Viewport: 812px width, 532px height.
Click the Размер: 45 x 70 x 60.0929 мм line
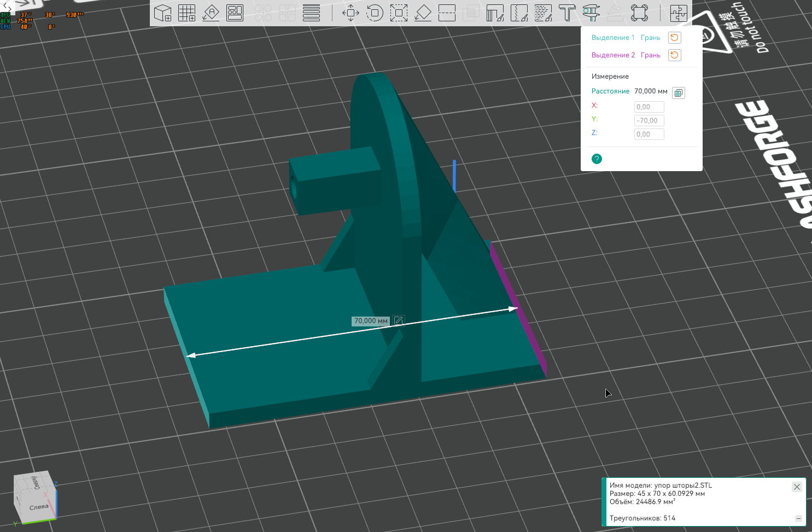(657, 494)
